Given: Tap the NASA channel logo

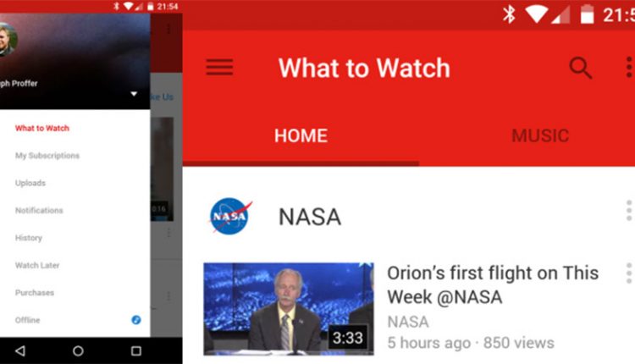Looking at the screenshot, I should [x=230, y=216].
